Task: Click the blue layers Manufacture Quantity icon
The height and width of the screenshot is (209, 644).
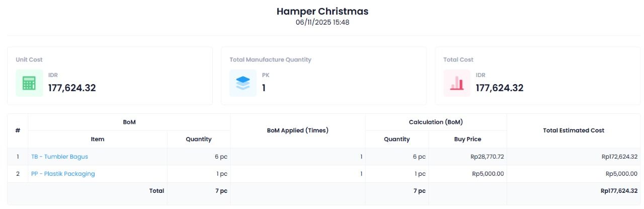Action: point(243,83)
